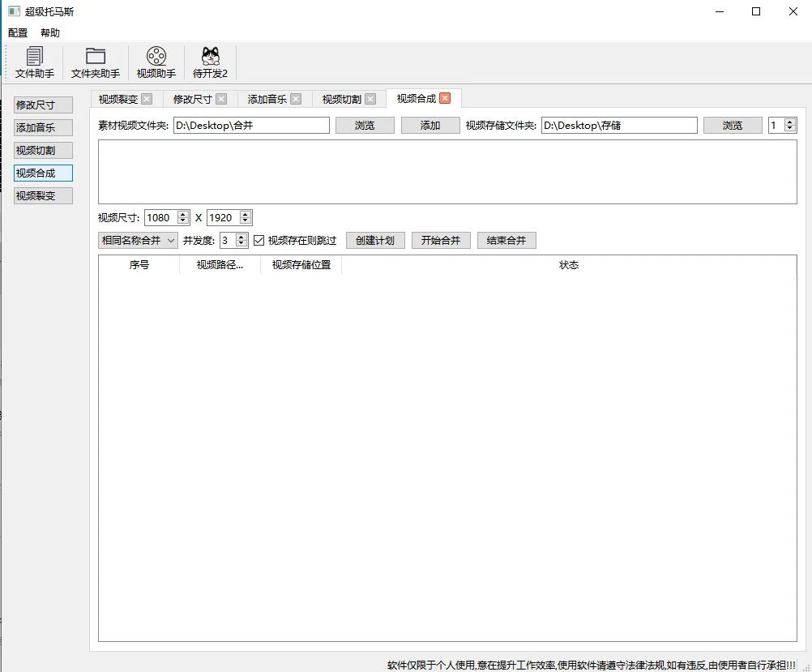
Task: Increase the 并发度 spinner value
Action: point(241,237)
